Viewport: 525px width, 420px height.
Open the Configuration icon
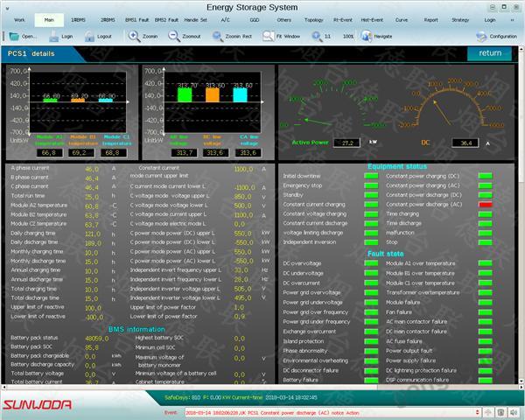(x=481, y=36)
